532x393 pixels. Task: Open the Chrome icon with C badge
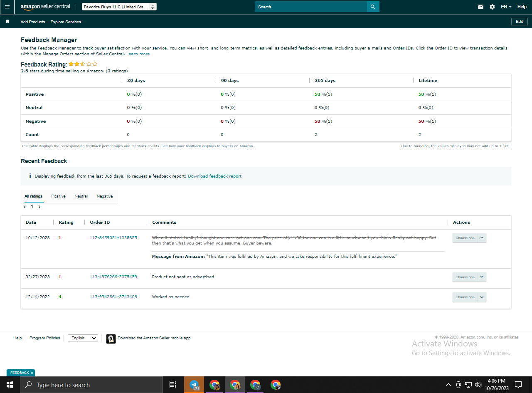click(x=255, y=385)
